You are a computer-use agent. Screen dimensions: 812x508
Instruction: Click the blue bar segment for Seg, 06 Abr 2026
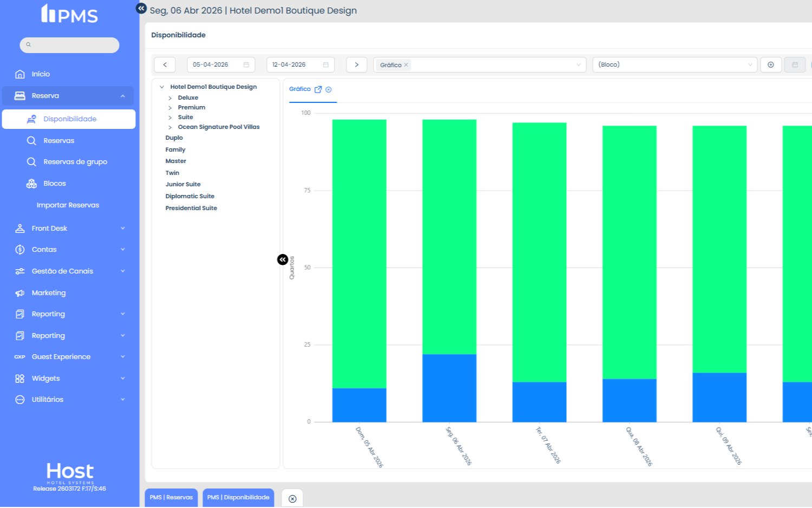449,388
